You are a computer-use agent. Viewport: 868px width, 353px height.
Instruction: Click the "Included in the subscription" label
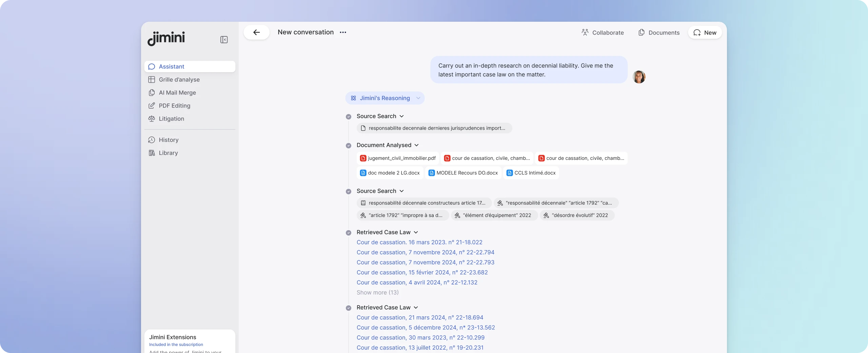(176, 345)
